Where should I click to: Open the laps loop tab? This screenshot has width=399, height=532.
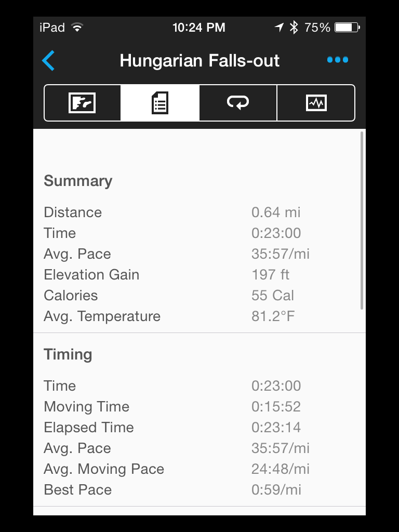[x=238, y=103]
